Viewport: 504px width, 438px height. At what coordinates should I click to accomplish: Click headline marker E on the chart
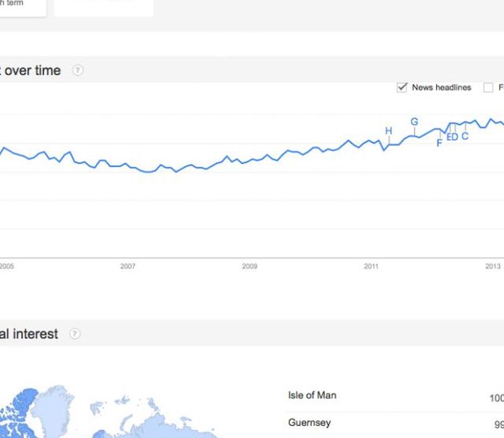coord(449,137)
